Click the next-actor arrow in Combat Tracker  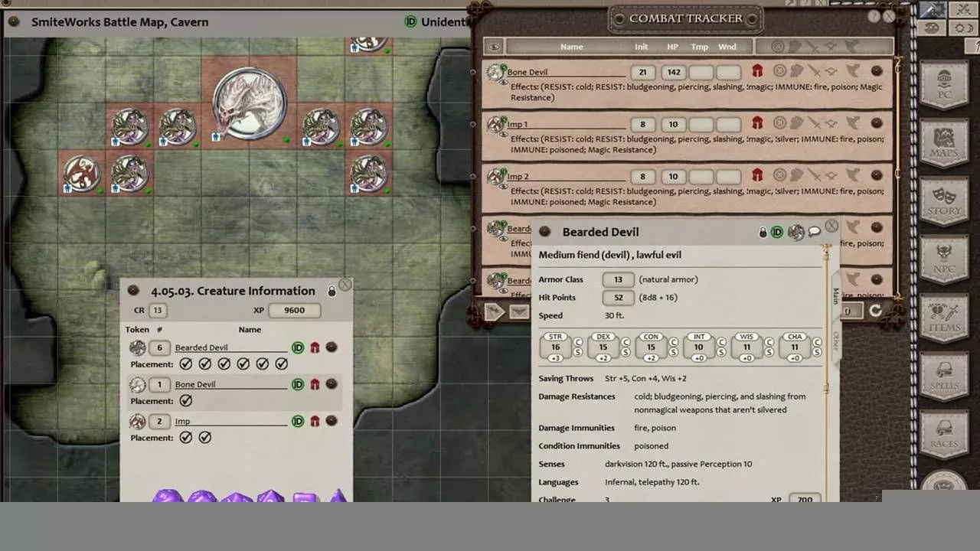495,311
